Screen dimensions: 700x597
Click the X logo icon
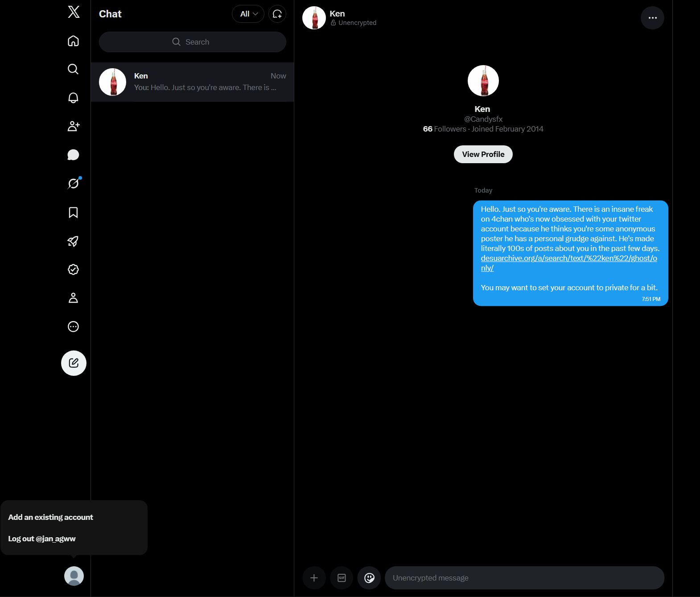[x=74, y=12]
